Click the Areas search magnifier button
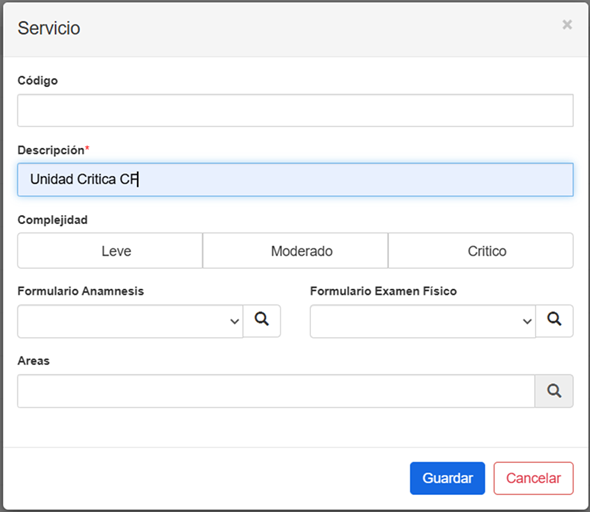Viewport: 590px width, 512px height. [x=554, y=391]
